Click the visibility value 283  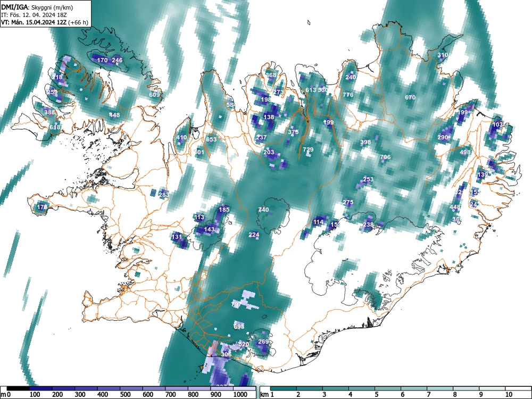(x=164, y=195)
